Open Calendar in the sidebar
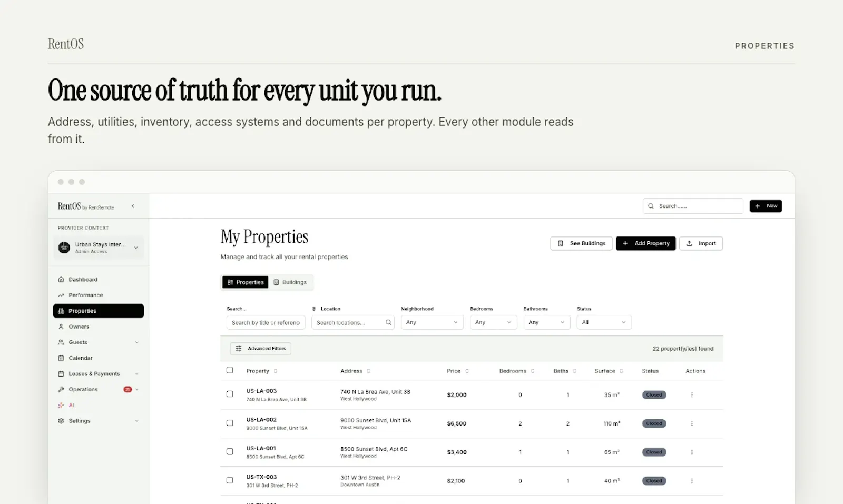Image resolution: width=843 pixels, height=504 pixels. 99,358
